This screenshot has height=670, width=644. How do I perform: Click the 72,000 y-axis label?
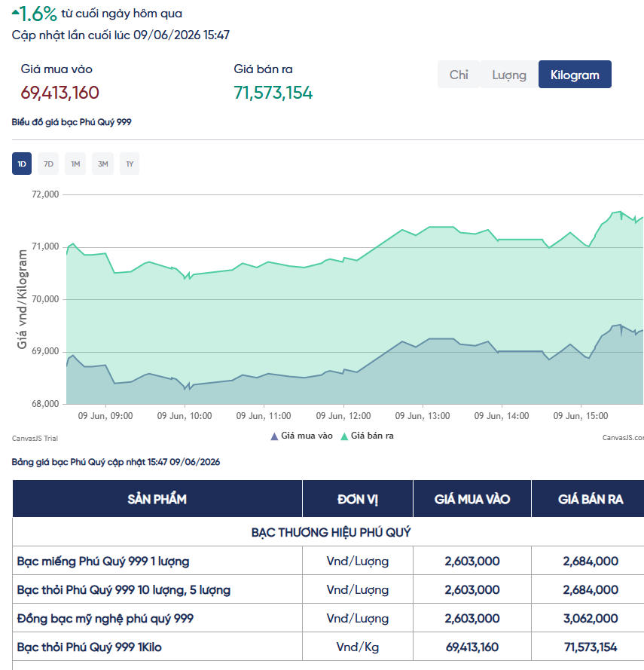pyautogui.click(x=45, y=194)
